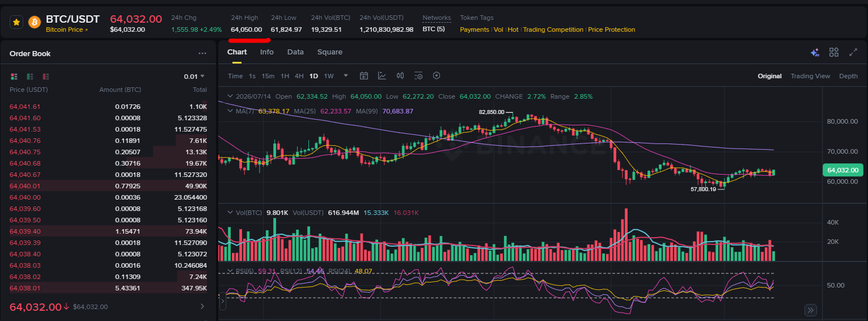Open the Order Book more options menu
This screenshot has height=321, width=868.
pyautogui.click(x=202, y=53)
